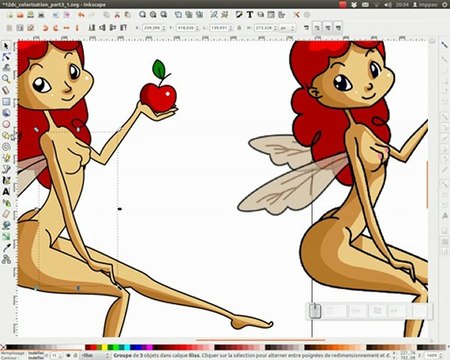Print the document
Screen dimensions: 450x360
point(41,15)
